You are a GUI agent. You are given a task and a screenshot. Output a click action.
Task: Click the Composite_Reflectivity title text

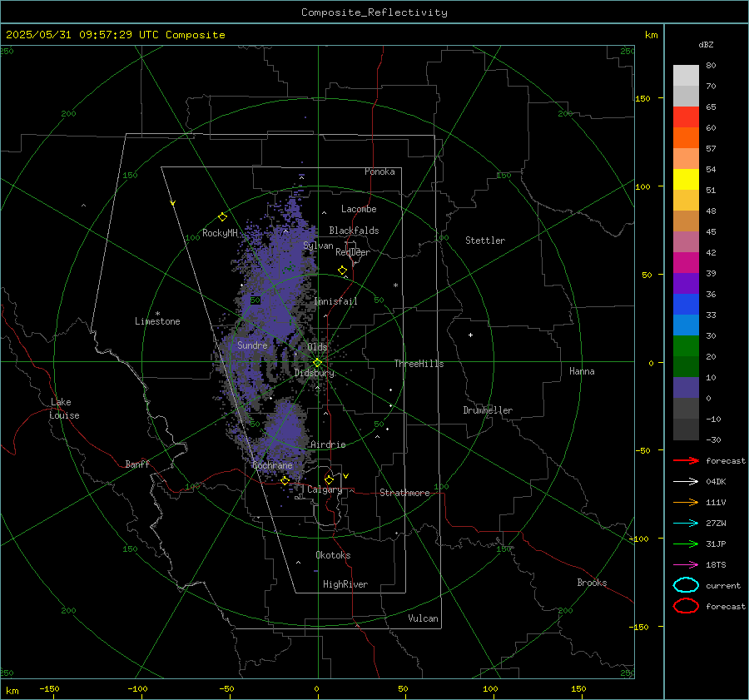[374, 12]
